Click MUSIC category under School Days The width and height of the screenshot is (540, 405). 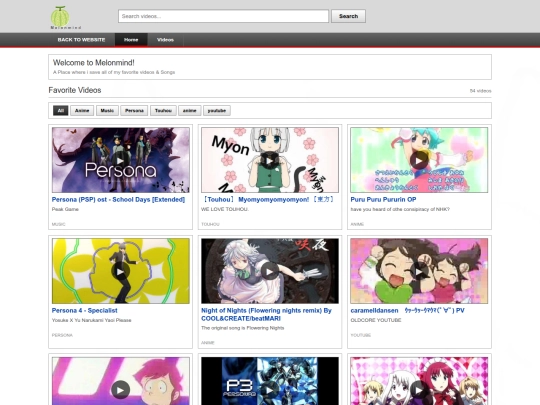pos(59,224)
